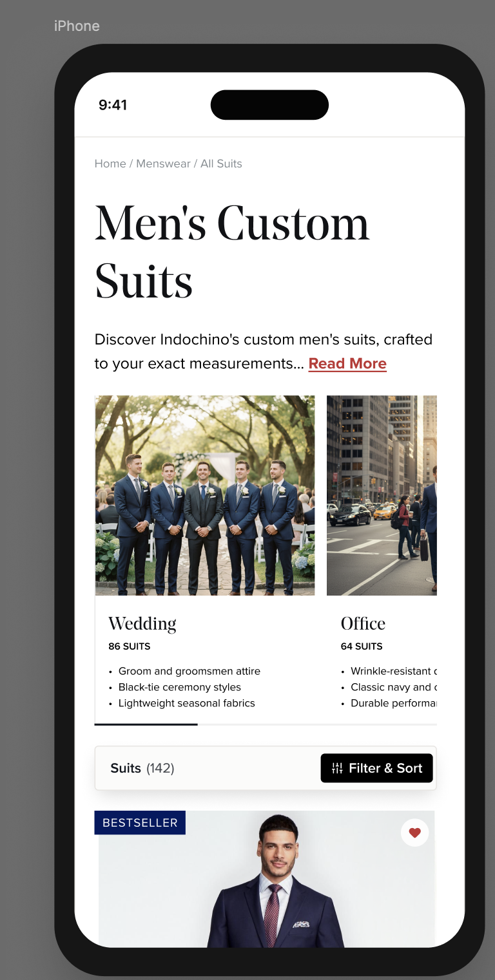The width and height of the screenshot is (495, 980).
Task: Open the navy suit product image
Action: click(266, 879)
